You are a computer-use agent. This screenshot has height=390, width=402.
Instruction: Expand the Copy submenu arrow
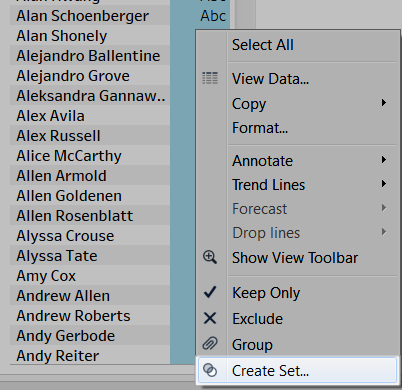(384, 103)
